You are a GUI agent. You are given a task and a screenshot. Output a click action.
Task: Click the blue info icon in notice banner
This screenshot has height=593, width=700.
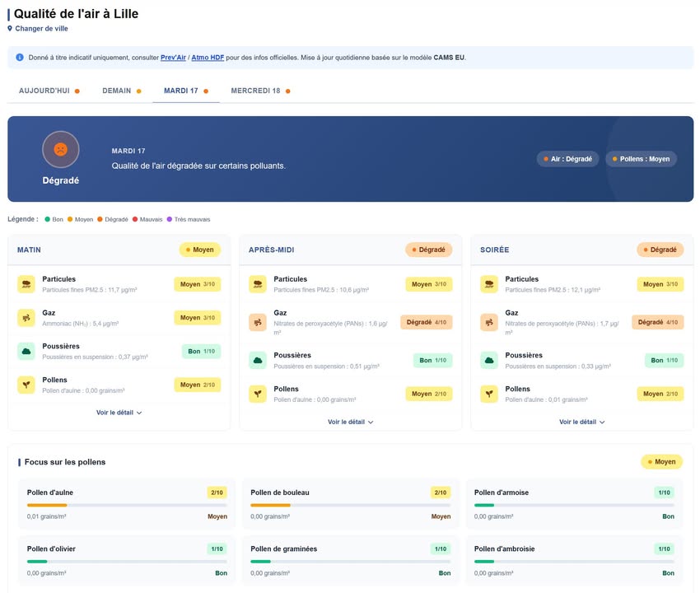[20, 58]
